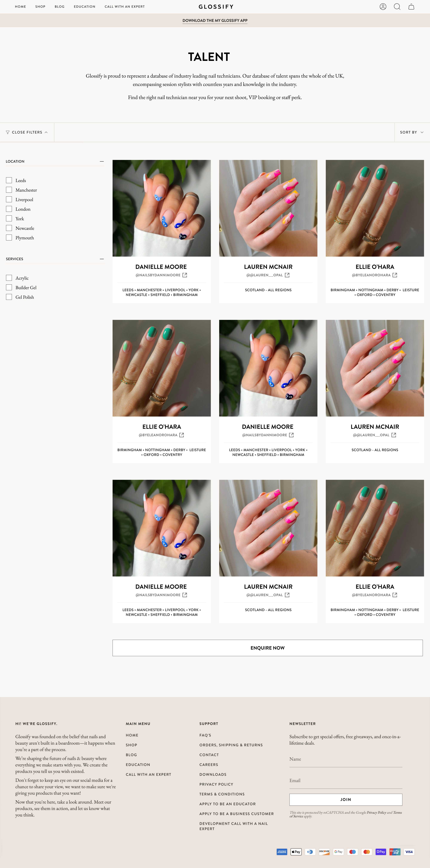Click the search icon in the header
The width and height of the screenshot is (430, 868).
tap(398, 6)
